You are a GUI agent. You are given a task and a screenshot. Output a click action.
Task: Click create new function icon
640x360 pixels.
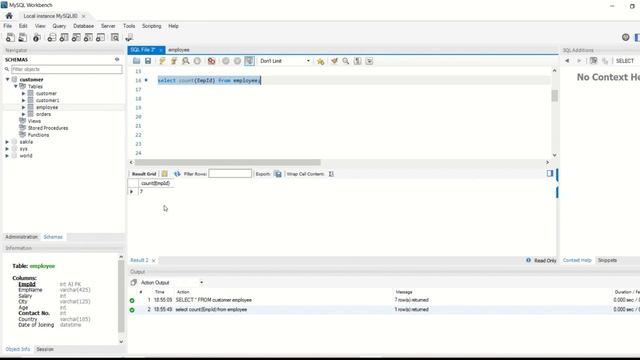(100, 38)
